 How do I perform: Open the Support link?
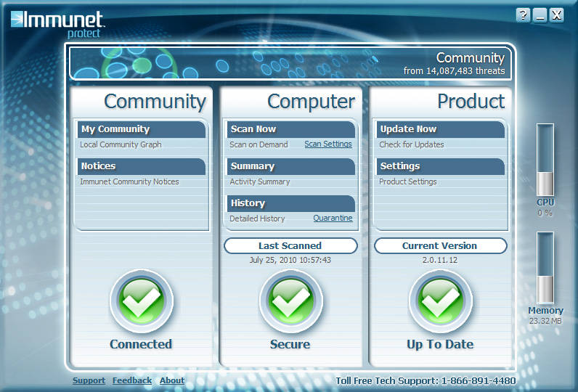pyautogui.click(x=89, y=380)
